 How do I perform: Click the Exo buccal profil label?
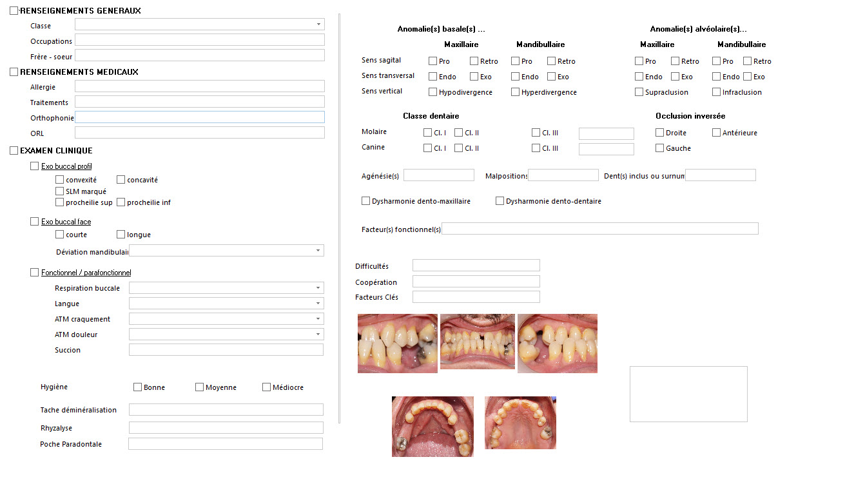tap(66, 166)
